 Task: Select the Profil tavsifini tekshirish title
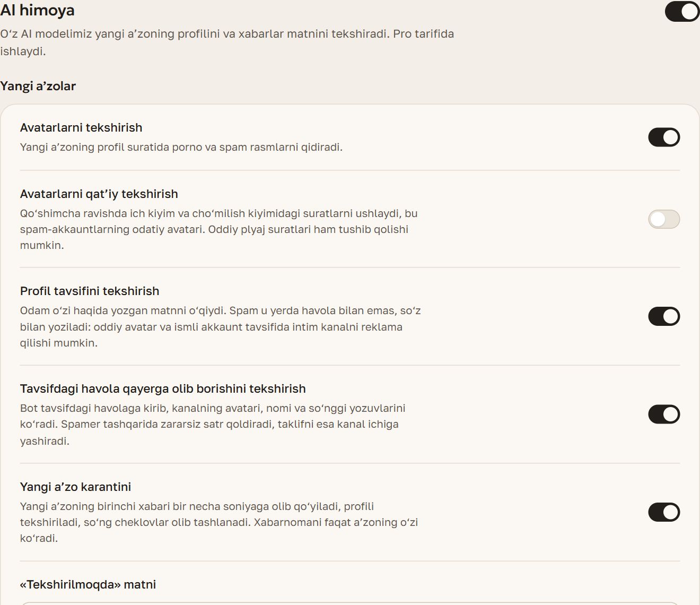coord(90,291)
